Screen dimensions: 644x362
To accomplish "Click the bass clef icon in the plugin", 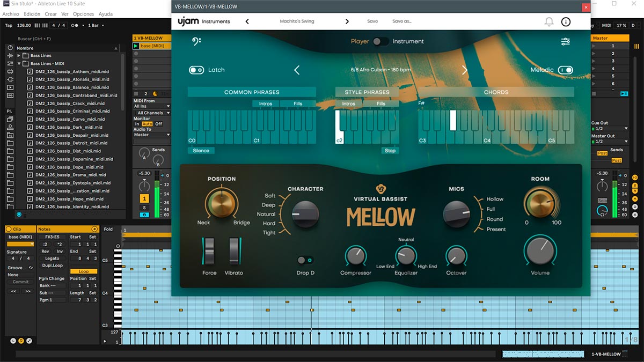I will [x=196, y=41].
